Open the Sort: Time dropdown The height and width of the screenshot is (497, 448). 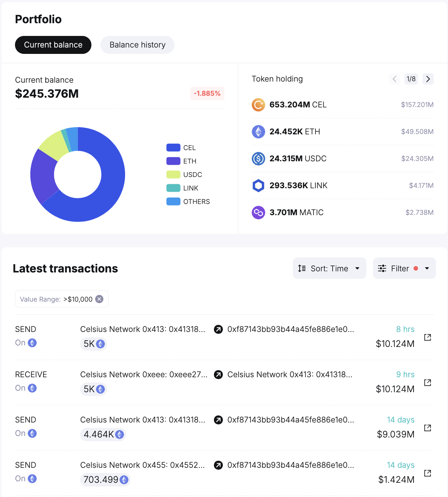[329, 268]
